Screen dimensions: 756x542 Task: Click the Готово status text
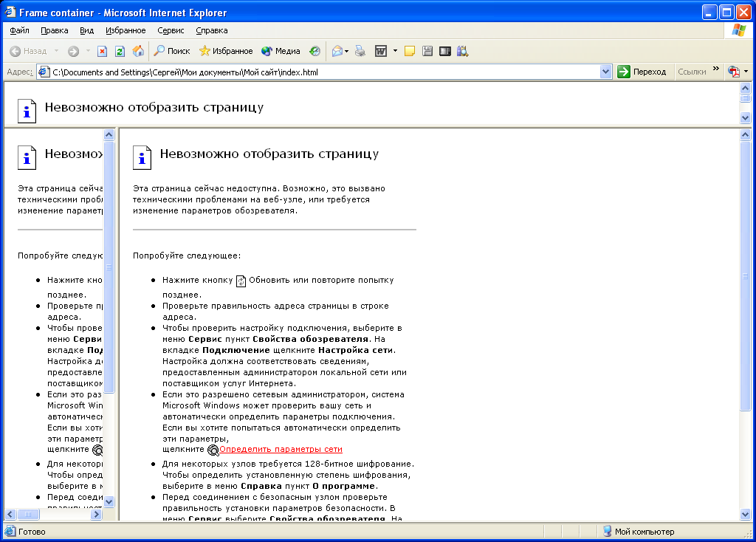click(x=32, y=532)
